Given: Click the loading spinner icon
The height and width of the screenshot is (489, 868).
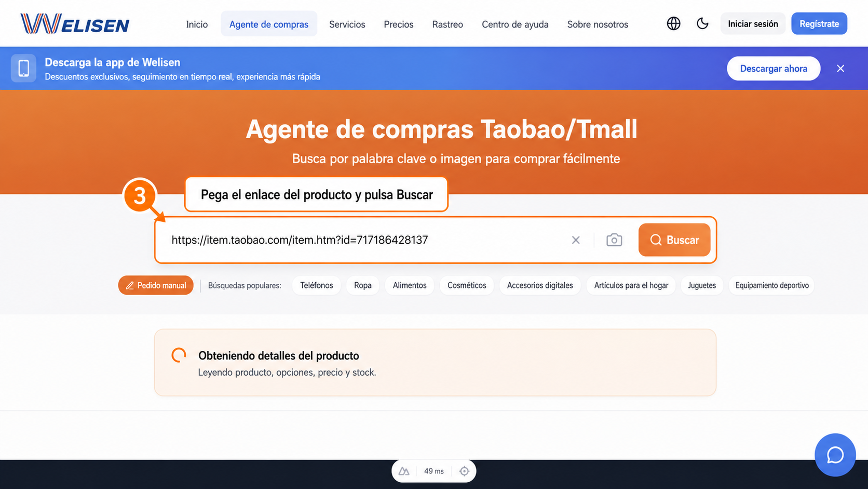Looking at the screenshot, I should pyautogui.click(x=179, y=355).
